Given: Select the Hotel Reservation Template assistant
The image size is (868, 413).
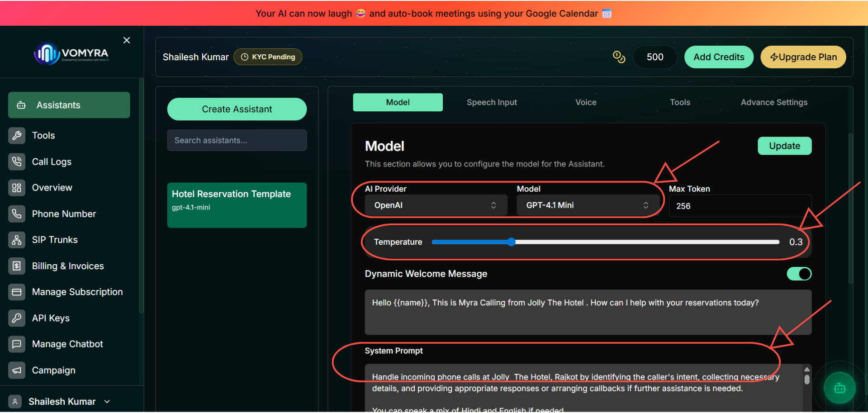Looking at the screenshot, I should [x=237, y=205].
